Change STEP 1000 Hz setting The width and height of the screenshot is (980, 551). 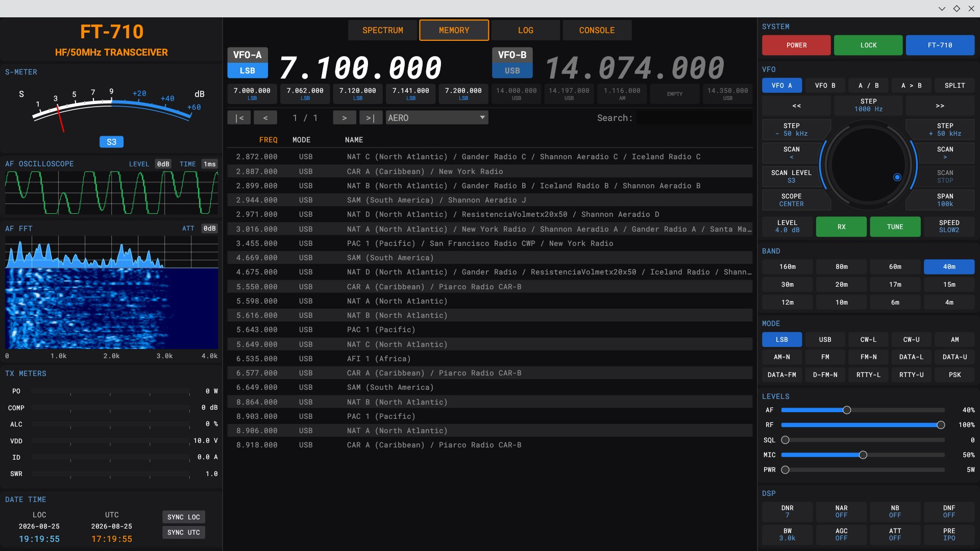[868, 106]
